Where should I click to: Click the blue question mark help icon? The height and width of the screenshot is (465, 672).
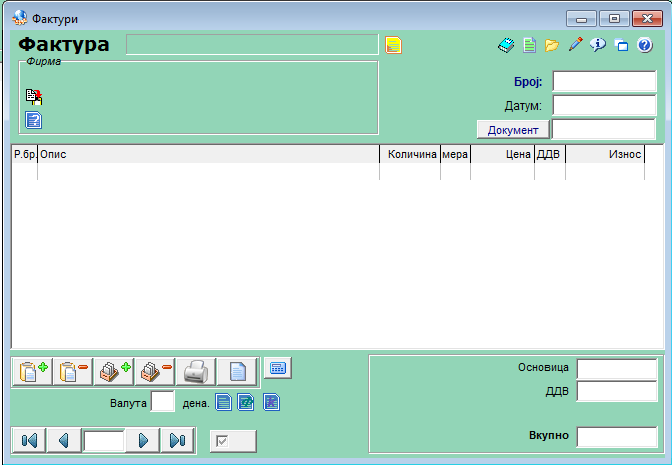point(645,45)
